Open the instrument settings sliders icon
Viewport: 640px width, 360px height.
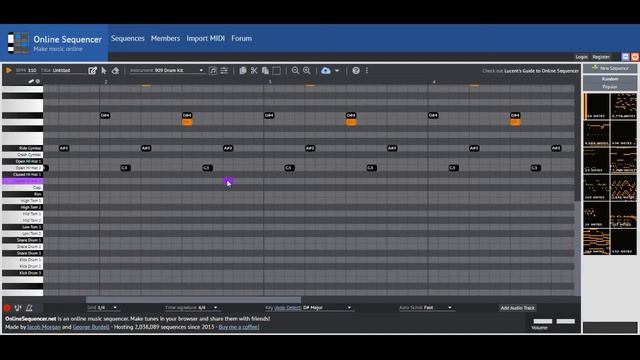pyautogui.click(x=224, y=71)
